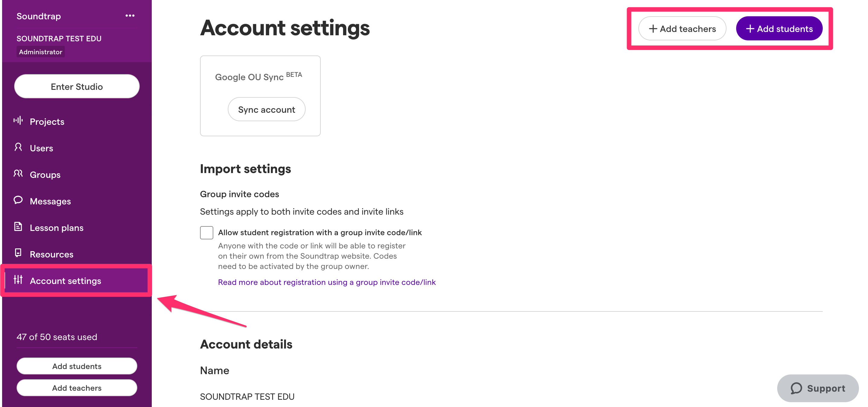Select the Lesson plans document icon
The width and height of the screenshot is (868, 407).
pyautogui.click(x=18, y=227)
